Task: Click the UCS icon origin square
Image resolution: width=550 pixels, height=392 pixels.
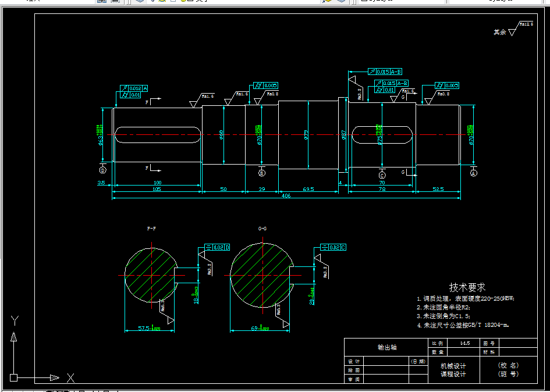Action: tap(13, 377)
